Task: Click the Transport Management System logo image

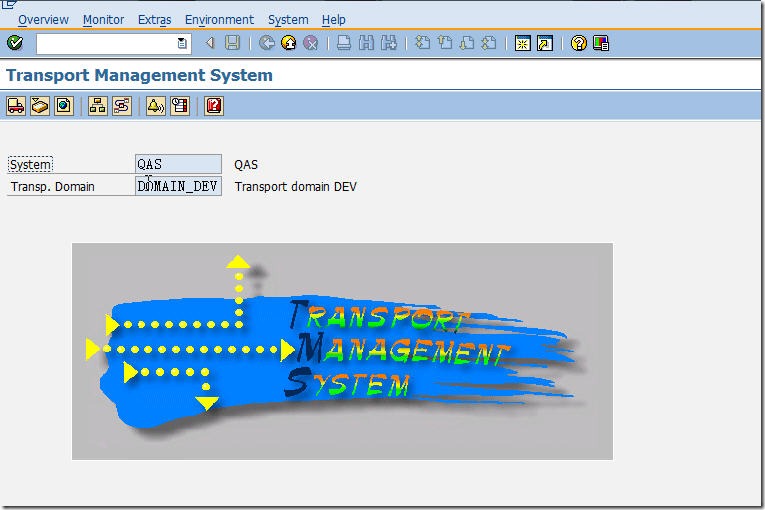Action: point(342,351)
